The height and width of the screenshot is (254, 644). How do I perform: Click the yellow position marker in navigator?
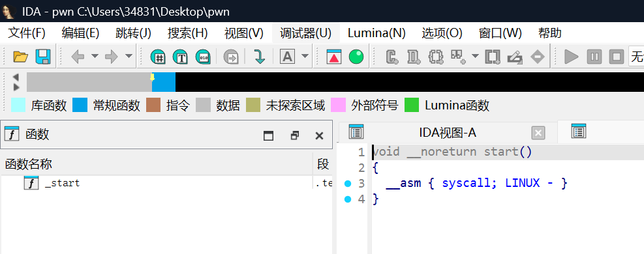(152, 77)
